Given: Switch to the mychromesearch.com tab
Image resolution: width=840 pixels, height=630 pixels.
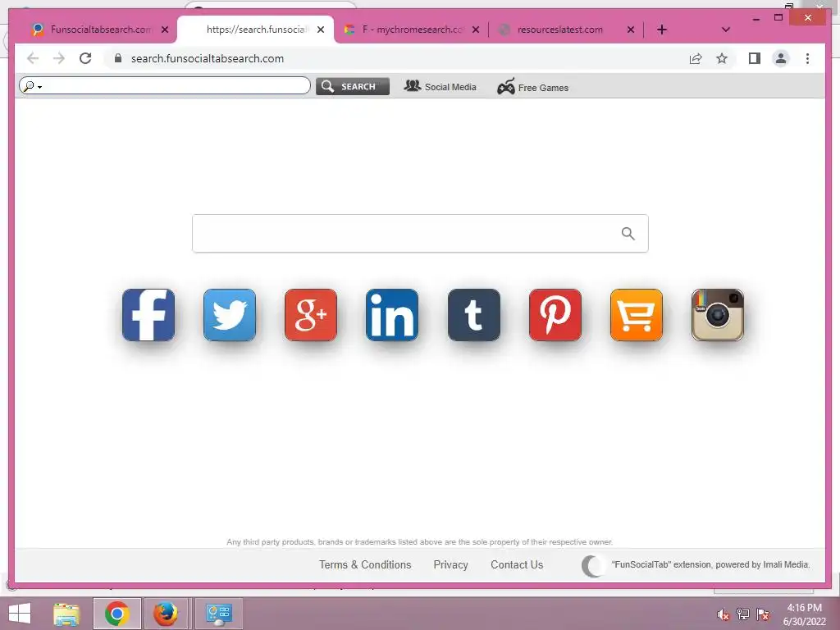Looking at the screenshot, I should 412,30.
